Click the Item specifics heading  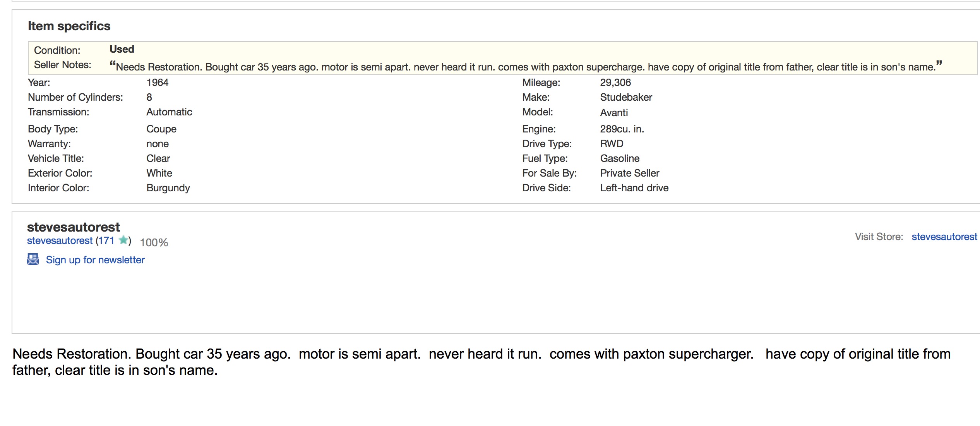69,26
